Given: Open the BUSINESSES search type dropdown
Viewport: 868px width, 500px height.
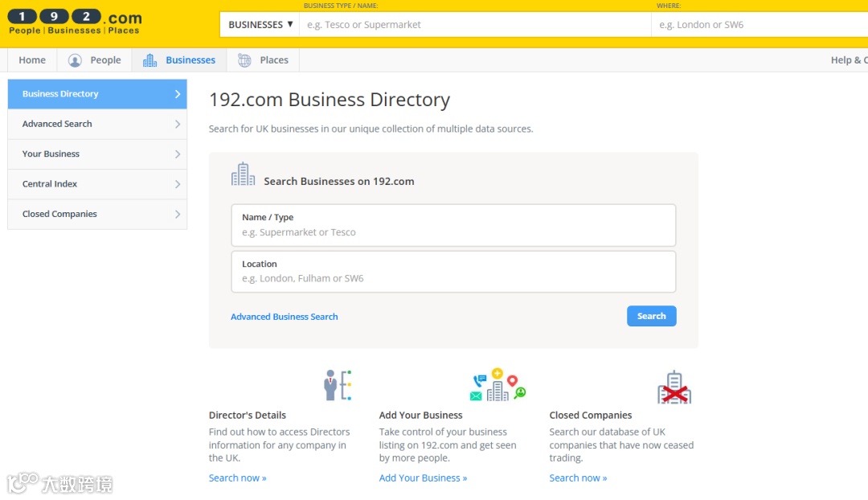Looking at the screenshot, I should [260, 25].
